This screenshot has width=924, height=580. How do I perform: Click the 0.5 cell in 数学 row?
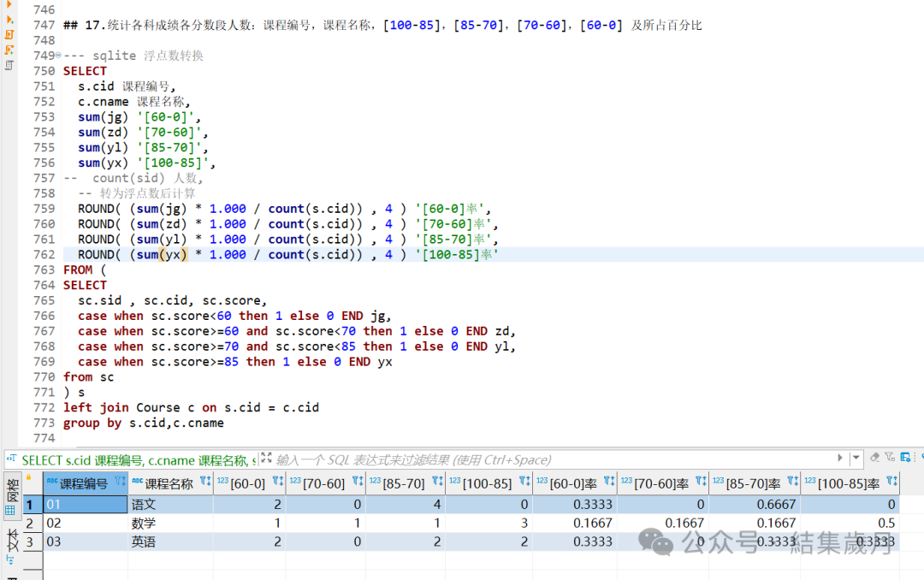tap(850, 523)
